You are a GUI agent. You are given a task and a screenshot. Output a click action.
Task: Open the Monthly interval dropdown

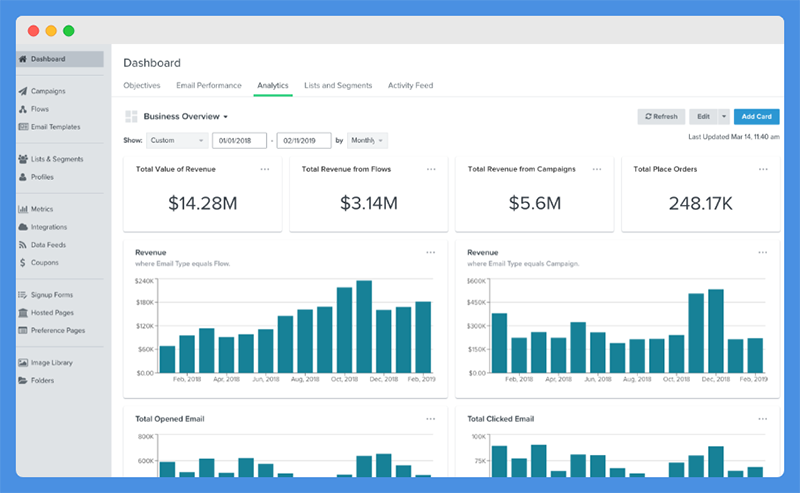[x=367, y=140]
